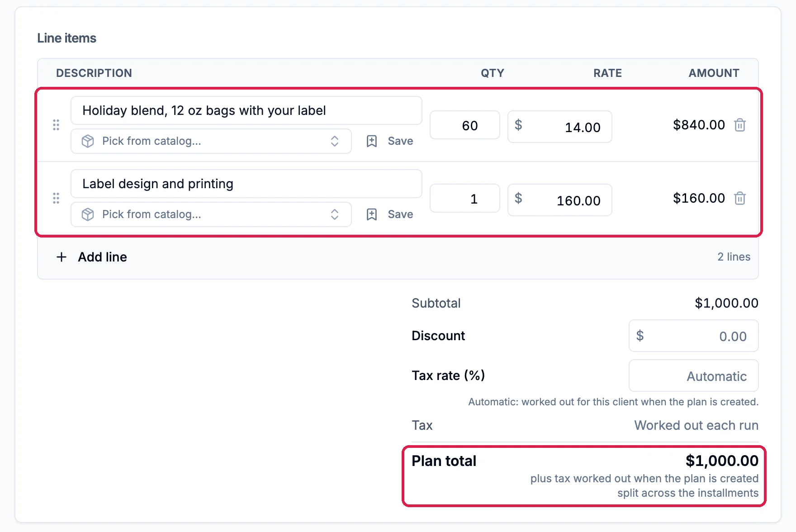Save Holiday blend item to catalog

390,141
